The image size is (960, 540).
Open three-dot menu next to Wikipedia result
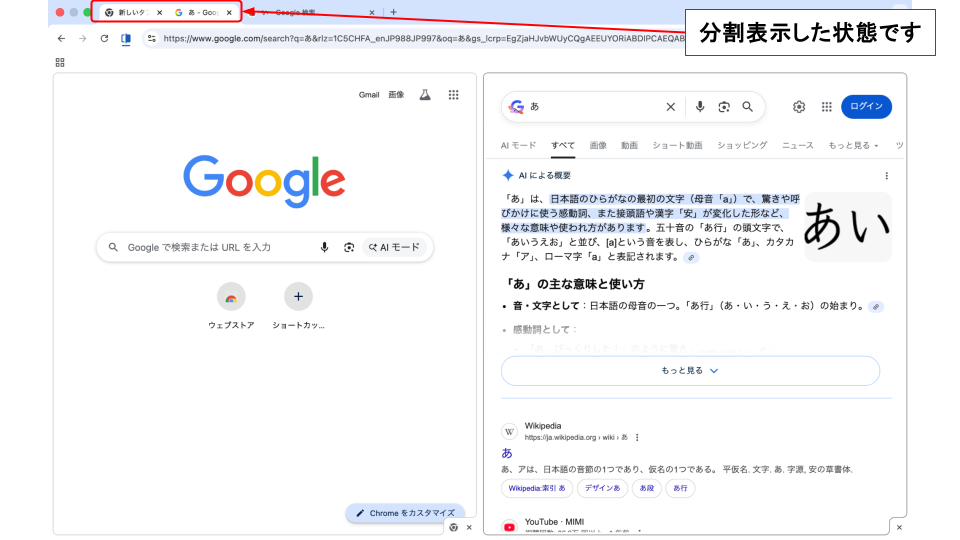637,437
